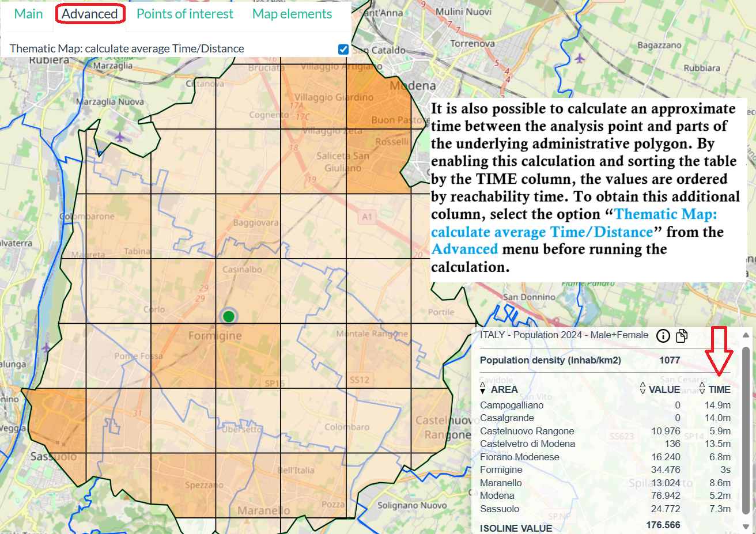Click the Thematic Map option label text
The image size is (756, 534).
click(x=127, y=49)
